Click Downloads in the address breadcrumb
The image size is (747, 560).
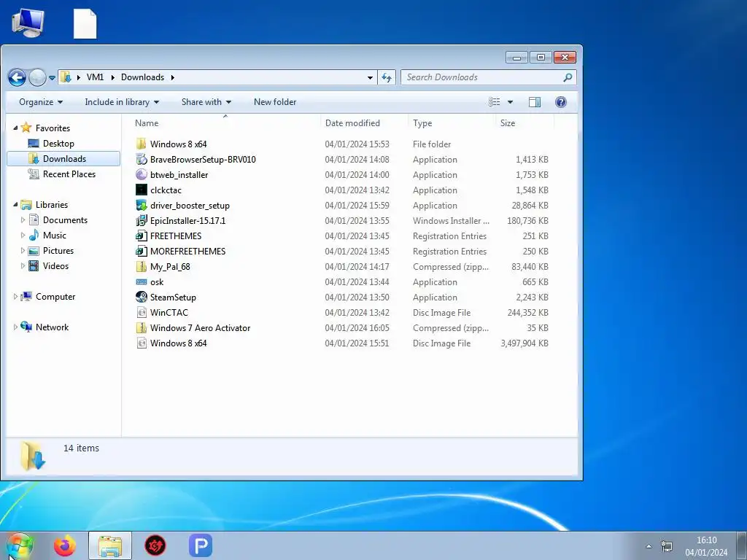[142, 77]
